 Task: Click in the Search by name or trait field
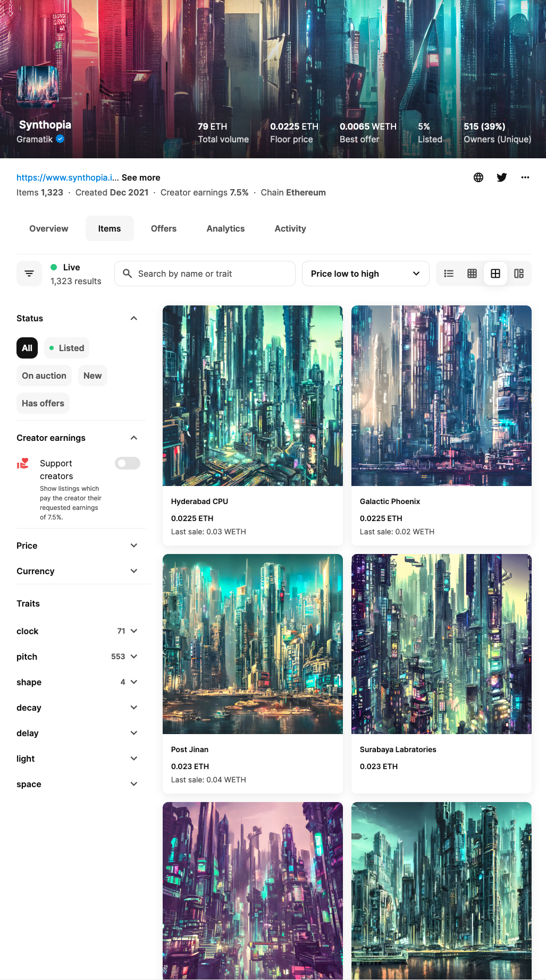point(205,274)
